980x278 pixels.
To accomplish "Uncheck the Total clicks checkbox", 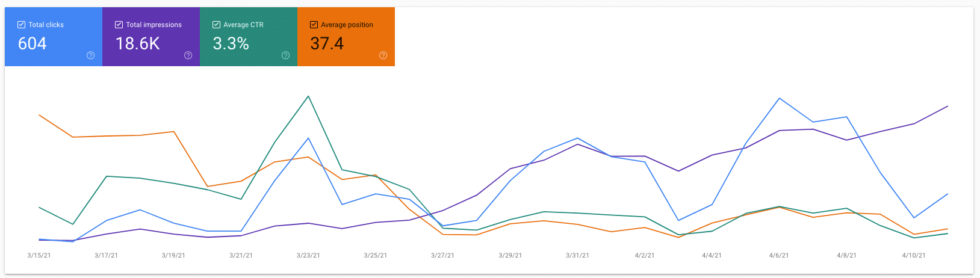I will 22,25.
